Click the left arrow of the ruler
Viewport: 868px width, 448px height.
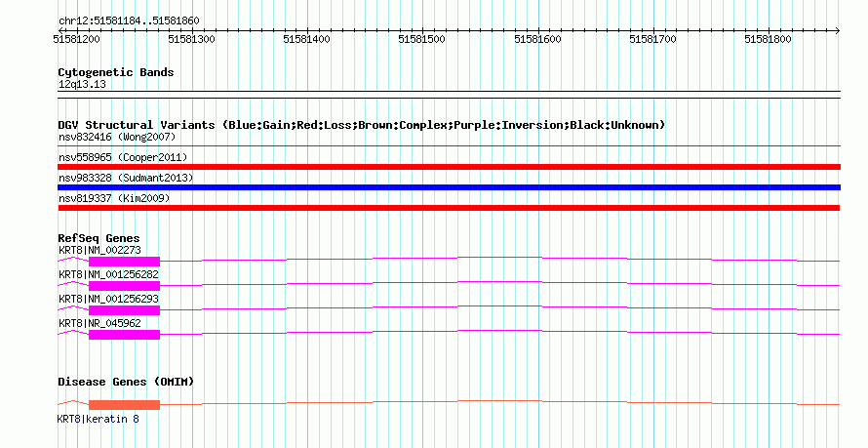point(60,30)
